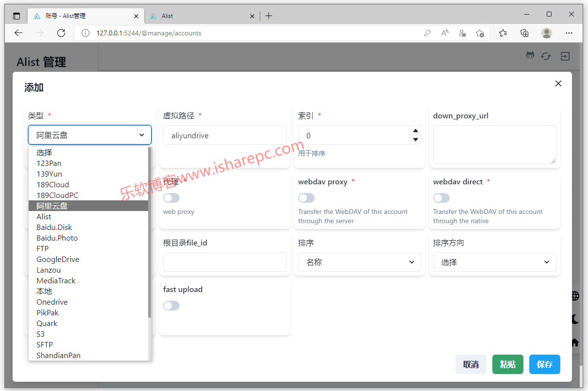Image resolution: width=588 pixels, height=391 pixels.
Task: Pick 本地 in the type list
Action: pyautogui.click(x=88, y=291)
